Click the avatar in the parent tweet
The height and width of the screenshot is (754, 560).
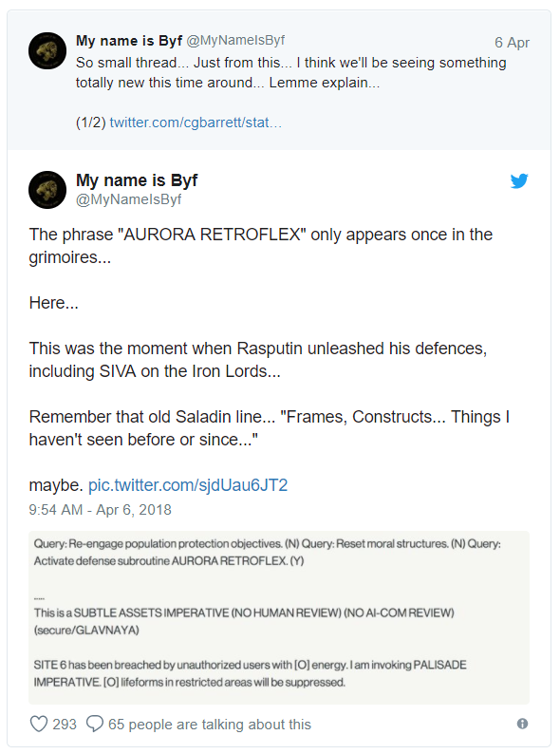point(47,51)
